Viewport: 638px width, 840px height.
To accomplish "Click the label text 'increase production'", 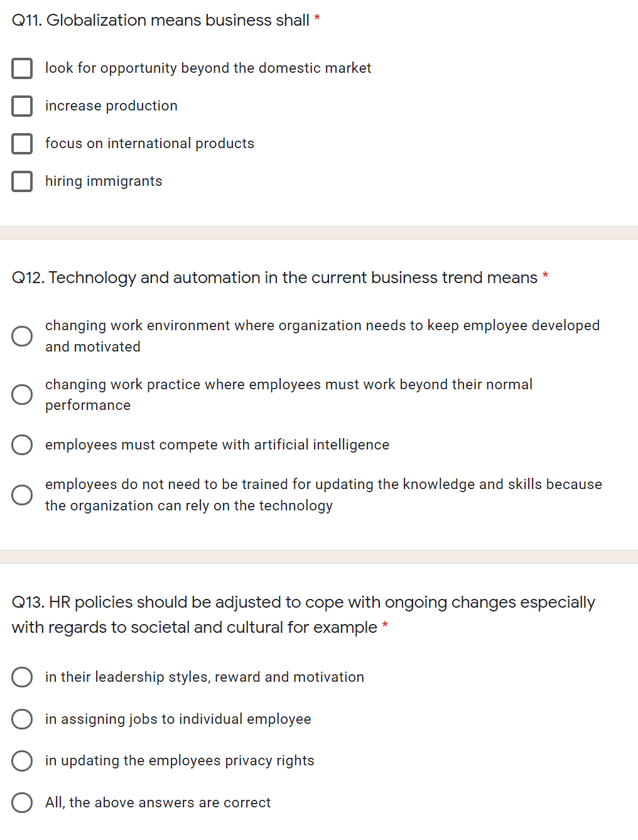I will (111, 106).
